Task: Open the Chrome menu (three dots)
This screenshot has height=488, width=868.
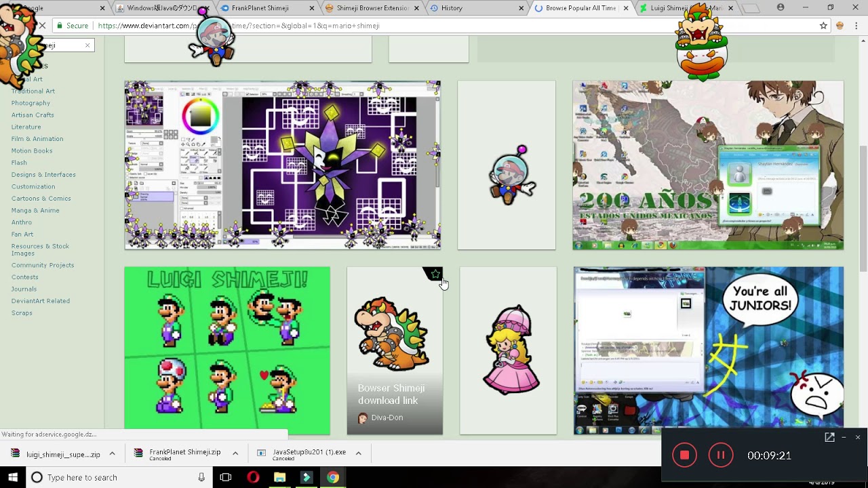Action: (x=856, y=26)
